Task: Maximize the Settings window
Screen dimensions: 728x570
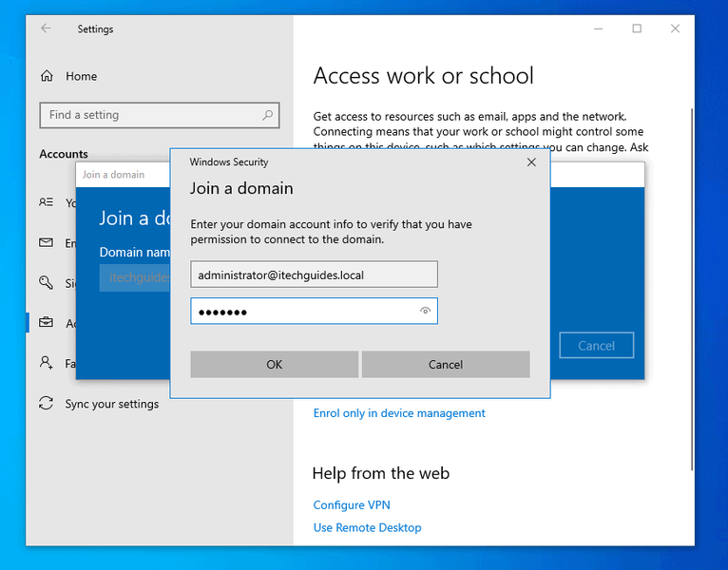Action: click(637, 28)
